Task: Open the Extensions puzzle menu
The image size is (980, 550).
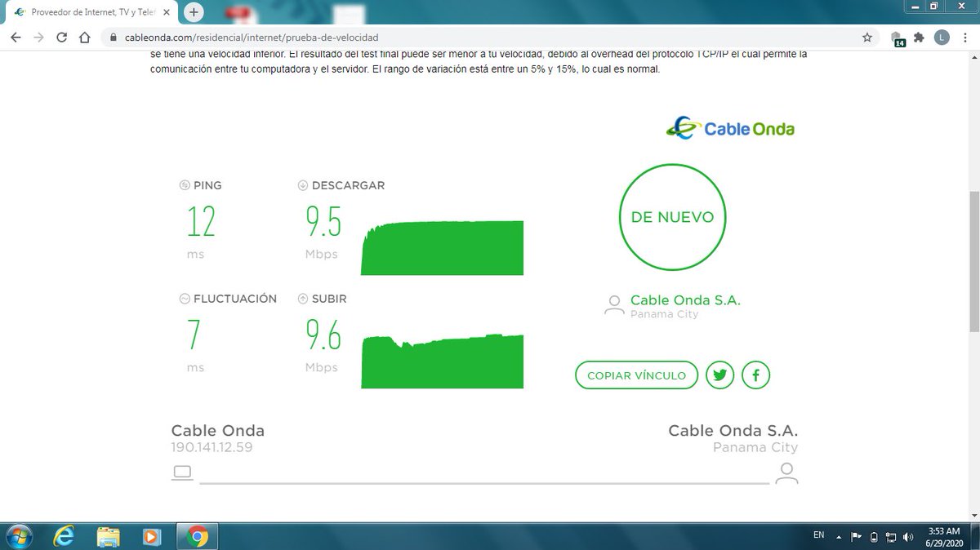Action: pos(919,38)
